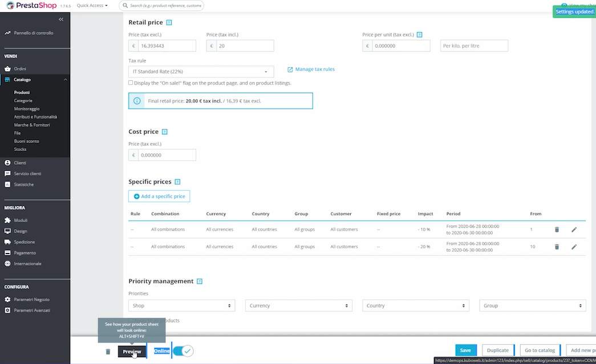Open help icon next to Retail price
Screen dimensions: 596x364
click(x=169, y=23)
